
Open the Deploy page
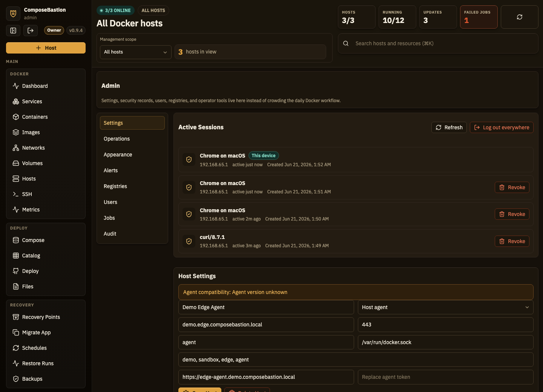tap(46, 271)
